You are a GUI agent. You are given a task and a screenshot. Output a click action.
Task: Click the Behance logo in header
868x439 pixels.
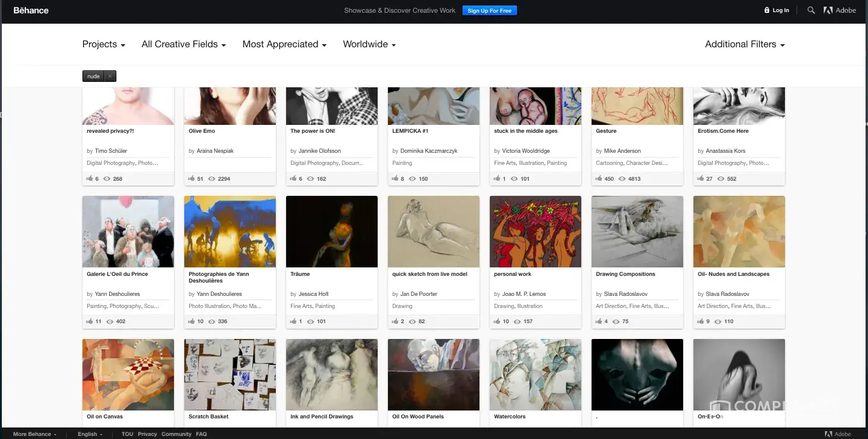(31, 10)
